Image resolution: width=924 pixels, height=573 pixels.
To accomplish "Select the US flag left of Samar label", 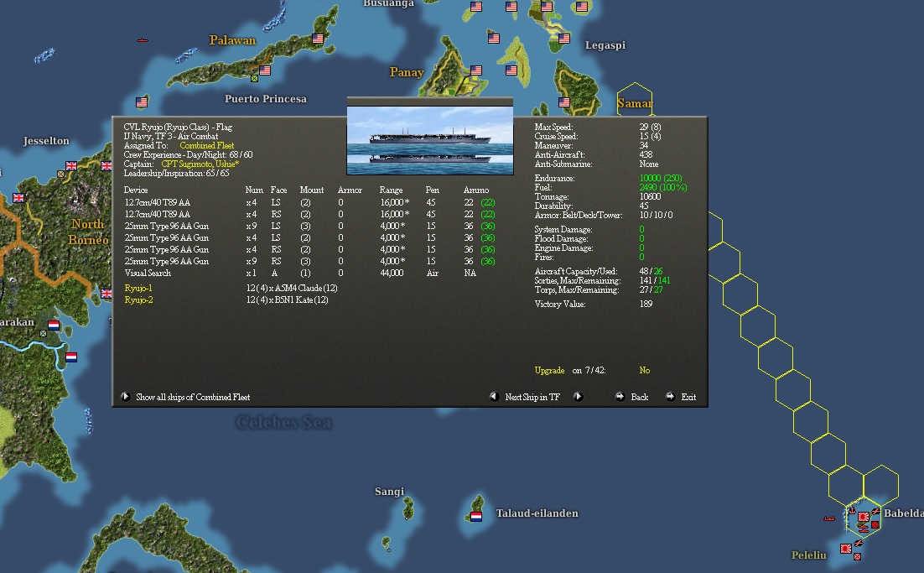I will click(564, 102).
